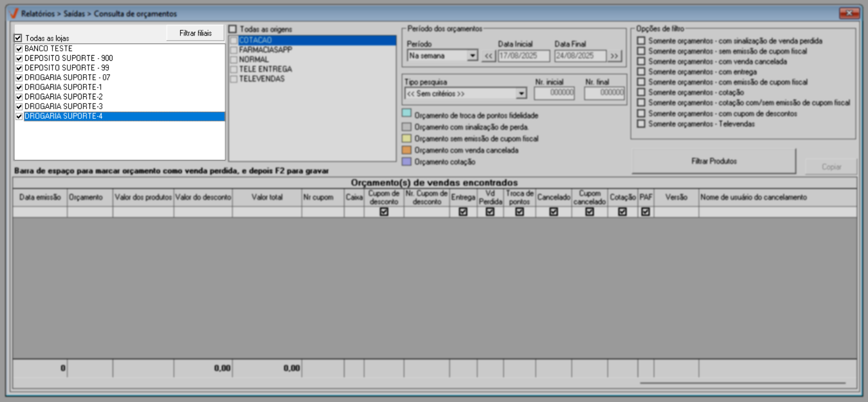Toggle the Cupom de desconto column checkbox
Viewport: 868px width, 402px height.
coord(384,212)
